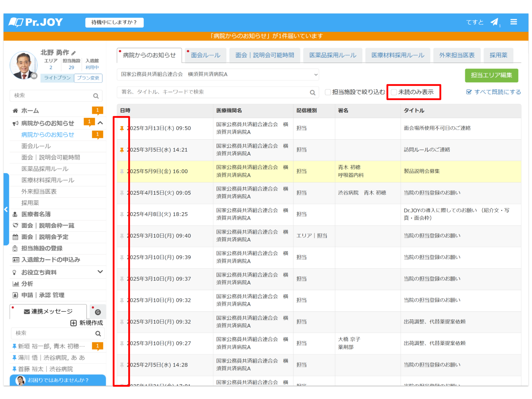
Task: Pin the 2025年5月9日 16:00 notice
Action: pyautogui.click(x=122, y=172)
